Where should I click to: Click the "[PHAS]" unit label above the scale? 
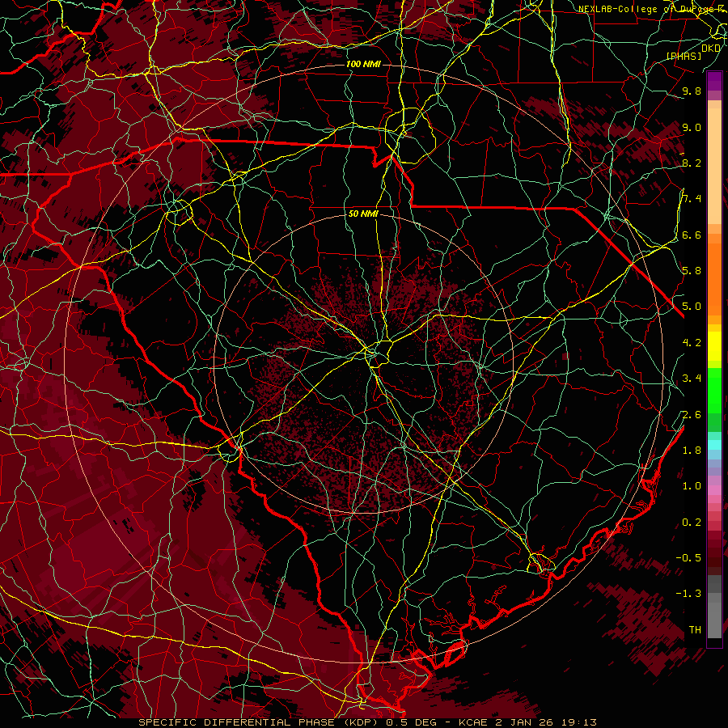[x=684, y=56]
